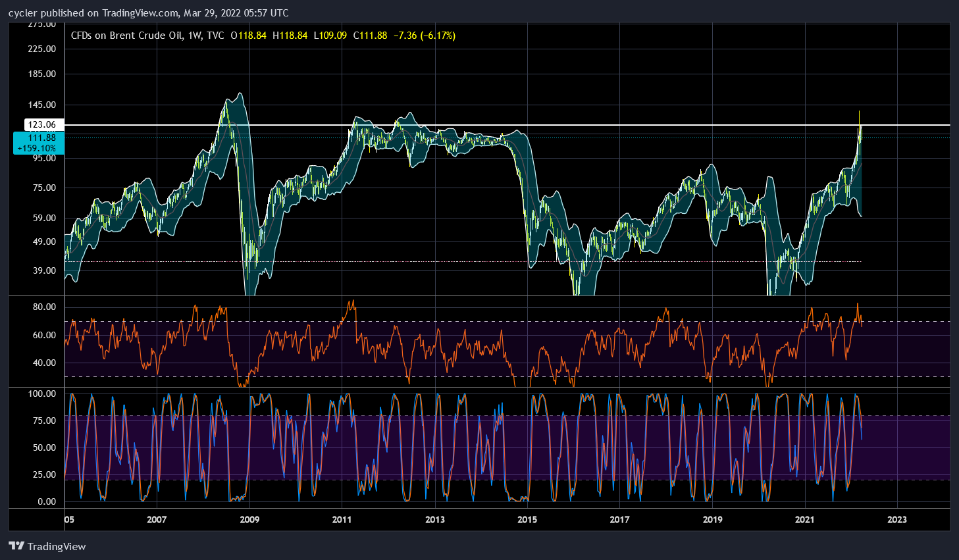Viewport: 959px width, 560px height.
Task: Click the 75.00 price axis label in main chart
Action: click(44, 188)
